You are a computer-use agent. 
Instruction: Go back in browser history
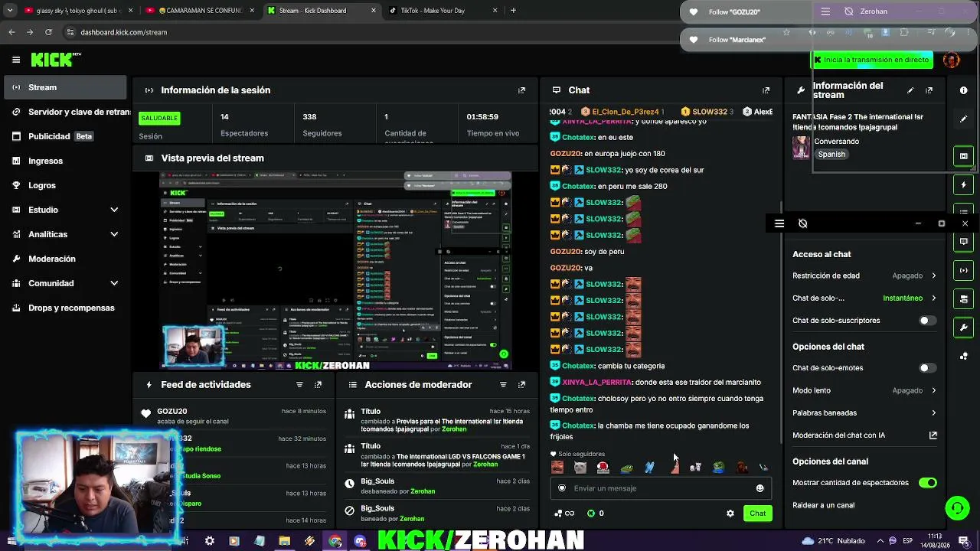pyautogui.click(x=11, y=32)
